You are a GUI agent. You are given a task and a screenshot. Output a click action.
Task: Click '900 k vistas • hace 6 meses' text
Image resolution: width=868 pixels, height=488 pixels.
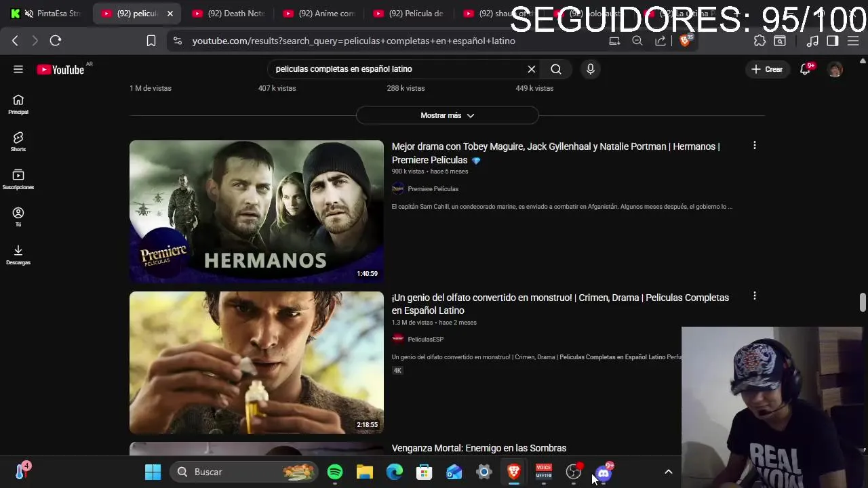point(430,171)
